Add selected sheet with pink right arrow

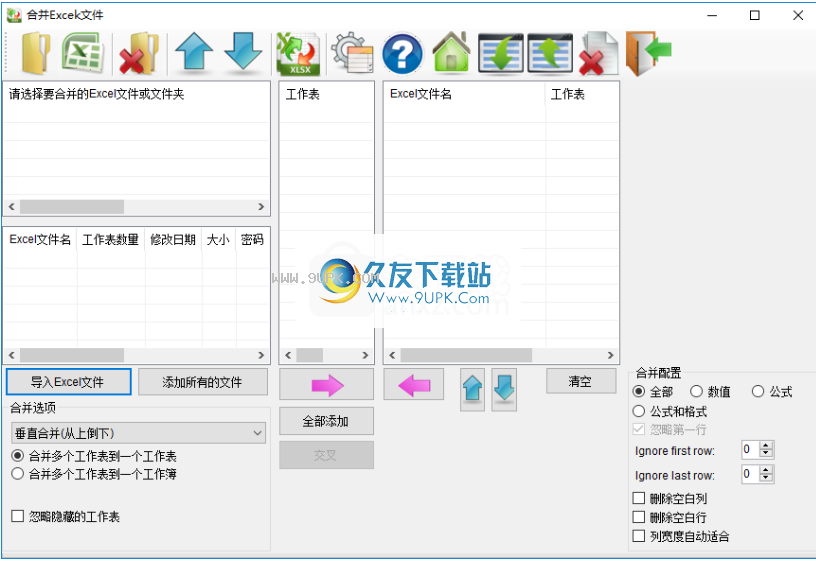326,385
